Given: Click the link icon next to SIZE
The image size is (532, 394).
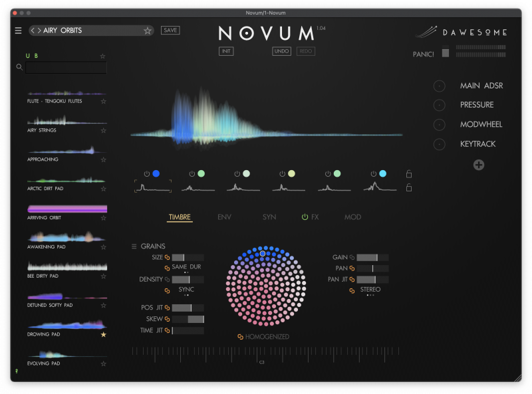Looking at the screenshot, I should click(x=168, y=257).
